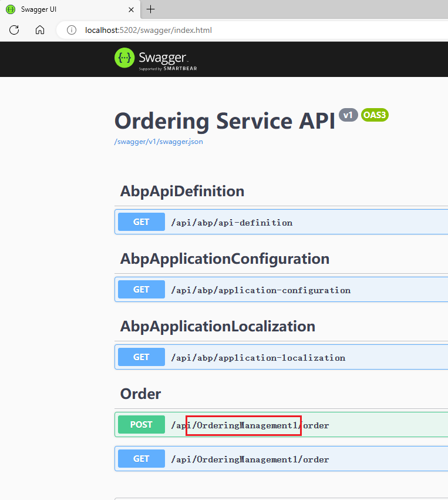Open a new browser tab
448x500 pixels.
pos(150,9)
